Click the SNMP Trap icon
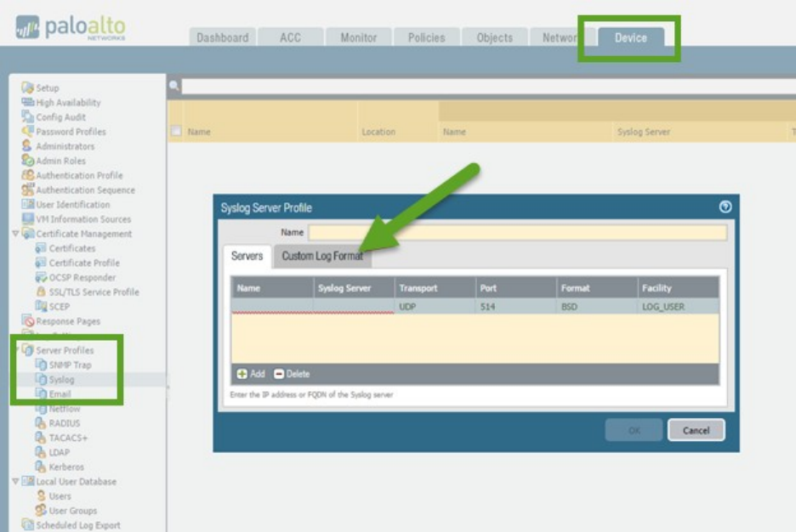This screenshot has height=532, width=796. pos(41,365)
